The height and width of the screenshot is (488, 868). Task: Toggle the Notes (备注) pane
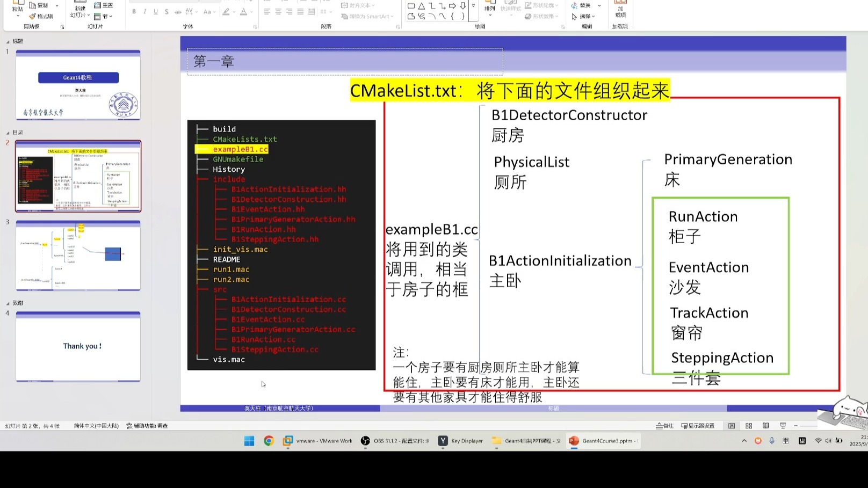(x=664, y=426)
